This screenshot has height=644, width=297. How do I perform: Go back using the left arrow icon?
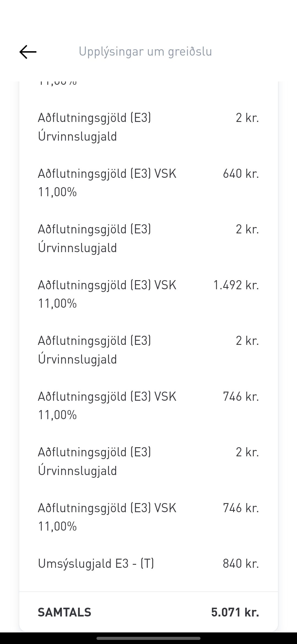click(28, 52)
